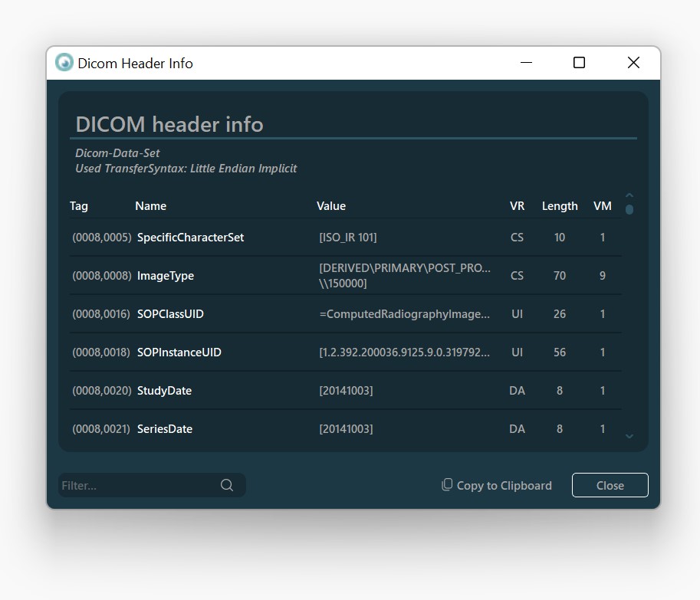700x600 pixels.
Task: Click into the Filter text field
Action: coord(138,485)
